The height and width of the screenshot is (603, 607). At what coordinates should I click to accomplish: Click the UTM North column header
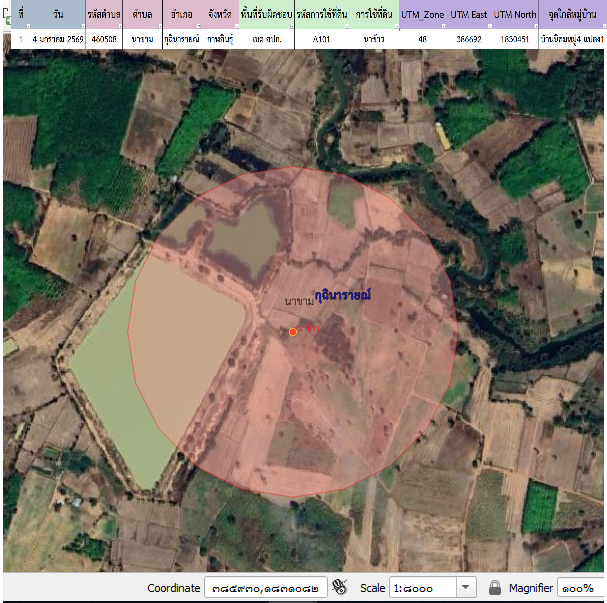click(514, 15)
